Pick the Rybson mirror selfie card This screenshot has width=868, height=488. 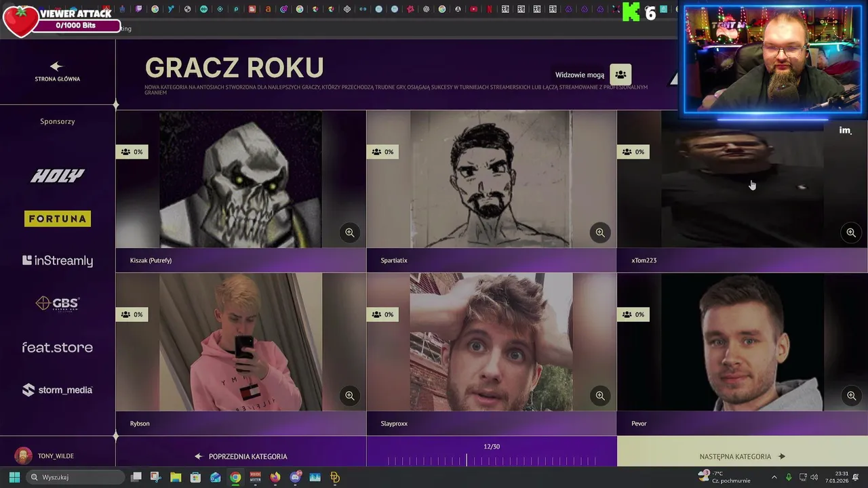pyautogui.click(x=241, y=342)
